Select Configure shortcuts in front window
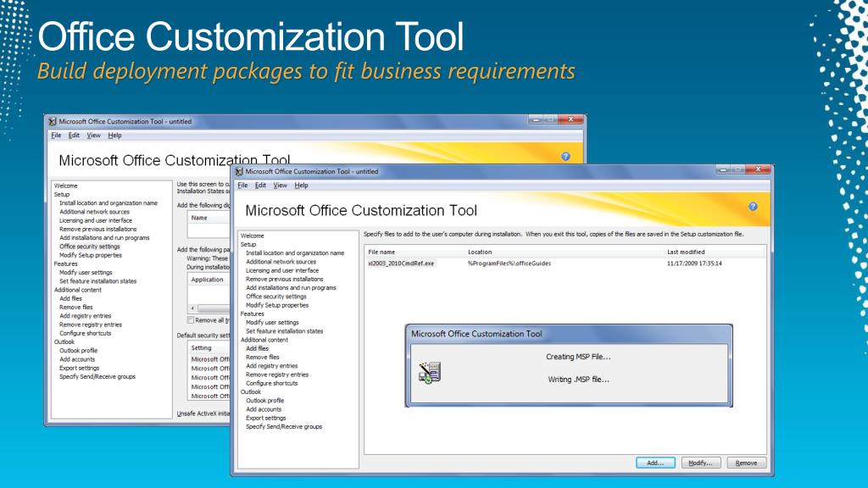This screenshot has height=488, width=868. tap(272, 383)
